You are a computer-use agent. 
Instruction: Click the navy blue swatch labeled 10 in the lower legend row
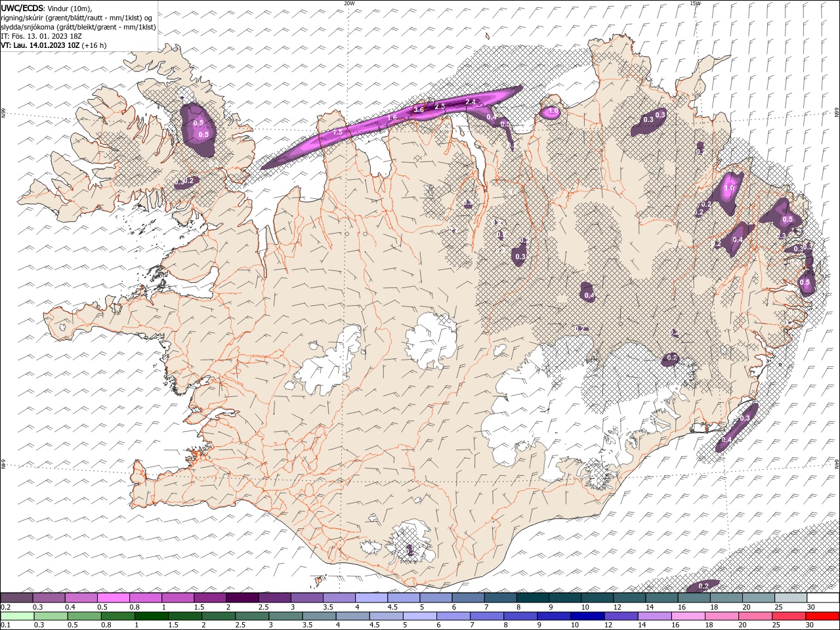[x=587, y=616]
